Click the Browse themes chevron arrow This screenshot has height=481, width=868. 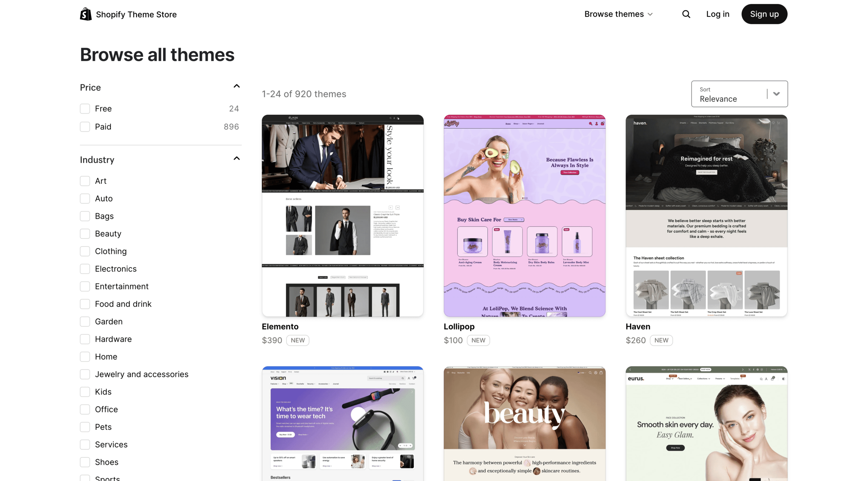(x=650, y=15)
